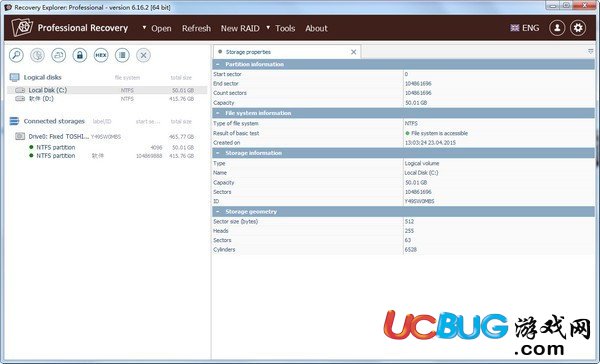Viewport: 600px width, 364px height.
Task: Collapse the Storage geometry section
Action: point(218,211)
